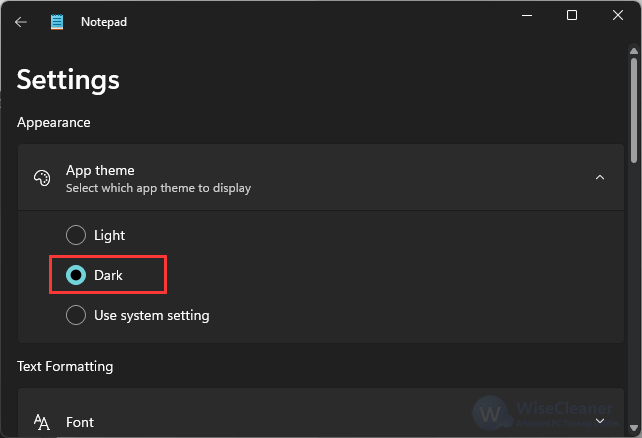The height and width of the screenshot is (438, 642).
Task: Click the App theme palette icon
Action: [x=42, y=178]
